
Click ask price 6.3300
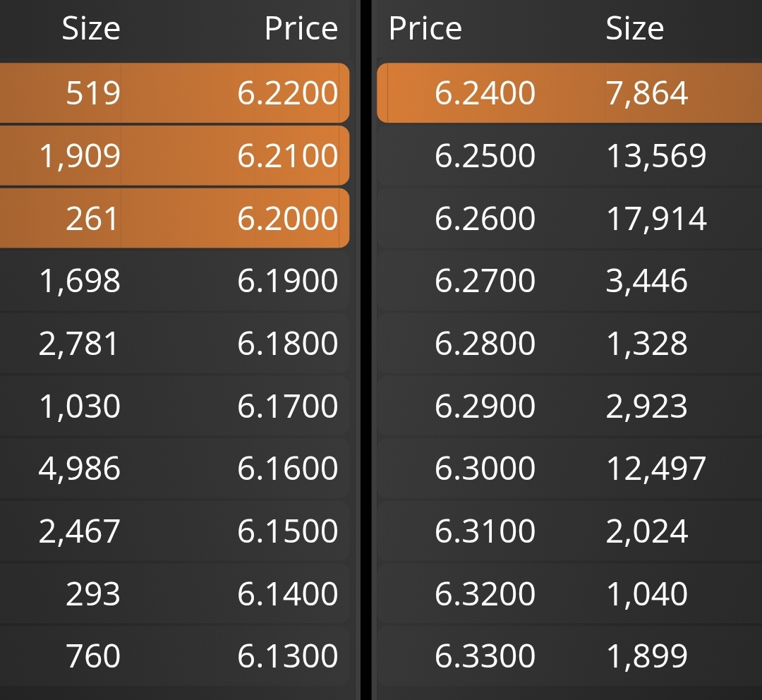[x=485, y=656]
